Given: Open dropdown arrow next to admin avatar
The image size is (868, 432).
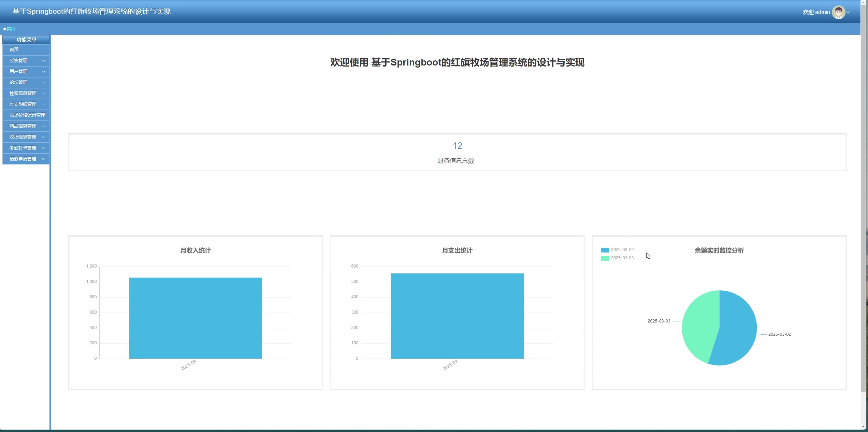Looking at the screenshot, I should click(x=848, y=13).
